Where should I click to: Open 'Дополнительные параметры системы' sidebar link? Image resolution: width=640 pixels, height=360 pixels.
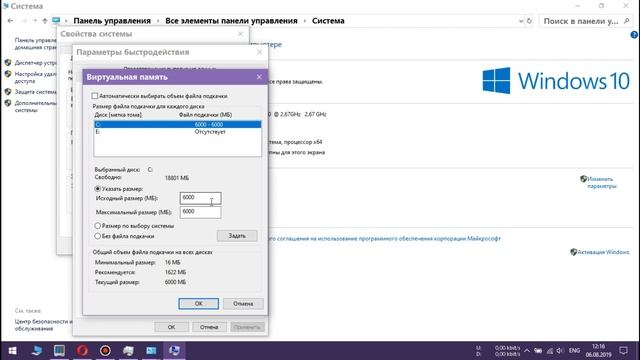[x=36, y=107]
